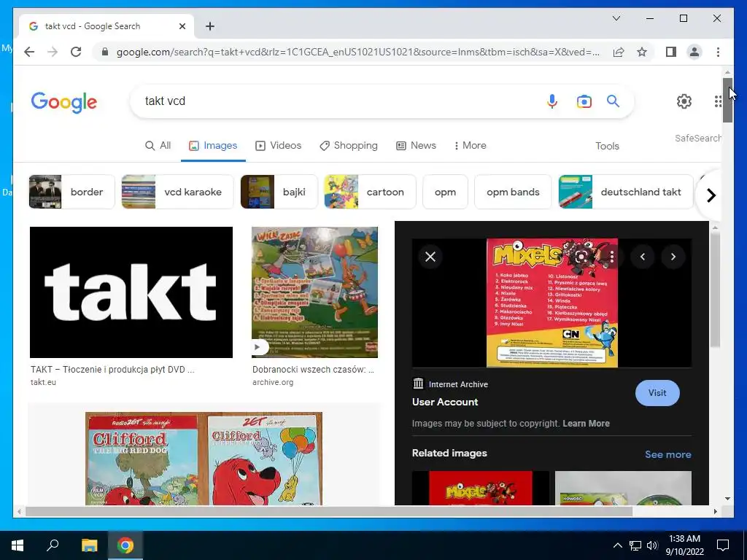Open the Google apps grid
This screenshot has width=747, height=560.
717,101
